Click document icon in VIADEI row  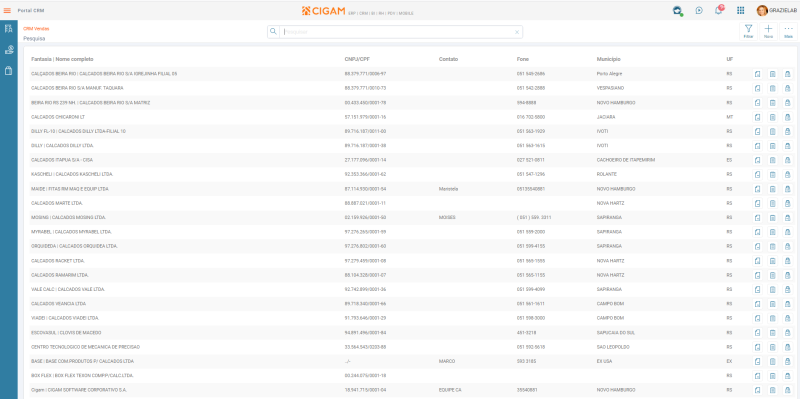pos(758,318)
